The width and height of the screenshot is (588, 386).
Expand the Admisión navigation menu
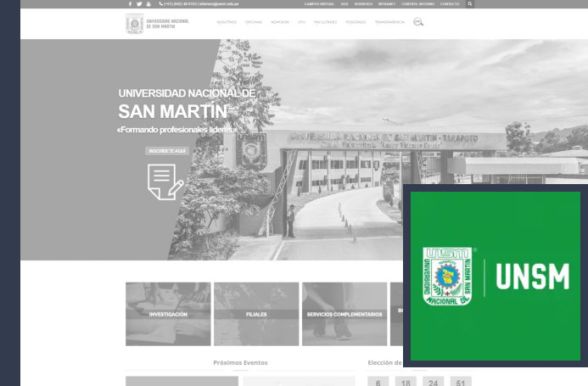[279, 22]
